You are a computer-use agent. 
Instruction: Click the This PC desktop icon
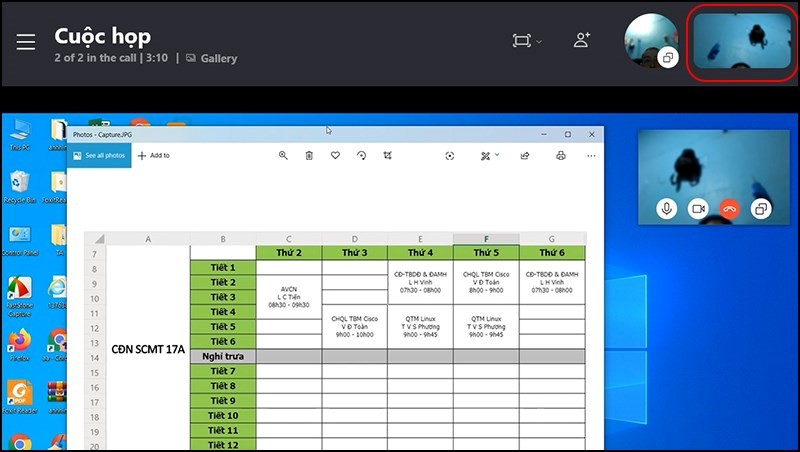19,135
